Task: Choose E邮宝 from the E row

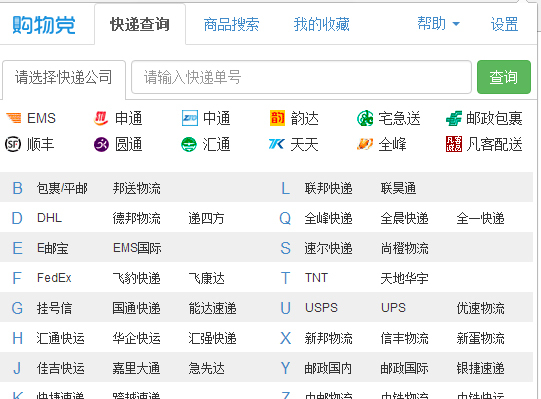Action: 52,248
